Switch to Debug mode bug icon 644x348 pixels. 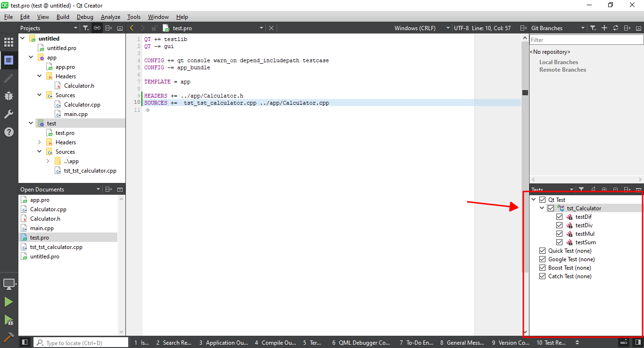click(x=8, y=96)
